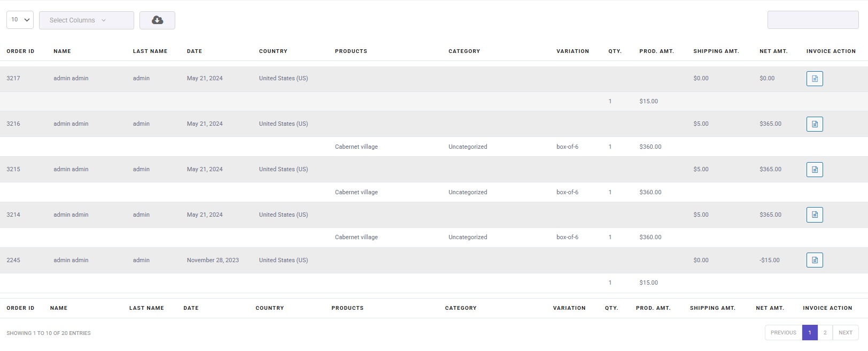The height and width of the screenshot is (351, 868).
Task: Open the entries-per-page dropdown showing 10
Action: [x=20, y=20]
